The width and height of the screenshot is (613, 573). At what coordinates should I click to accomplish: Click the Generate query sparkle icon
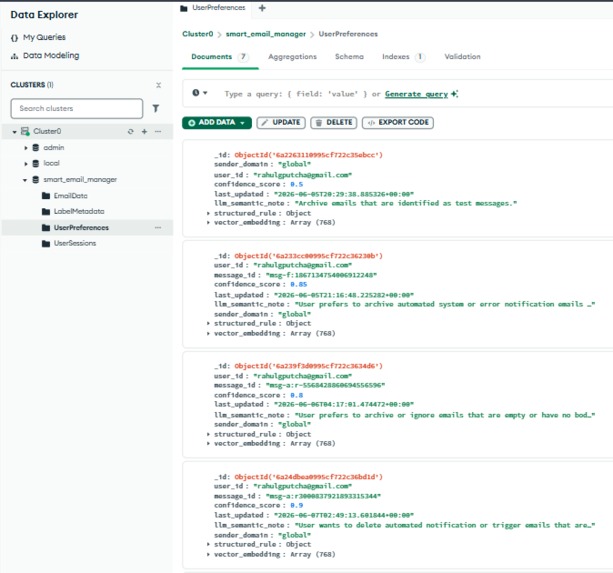pyautogui.click(x=454, y=94)
